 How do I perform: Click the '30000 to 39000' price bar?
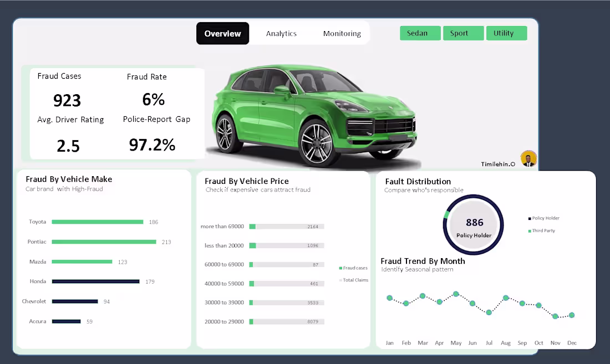[287, 303]
